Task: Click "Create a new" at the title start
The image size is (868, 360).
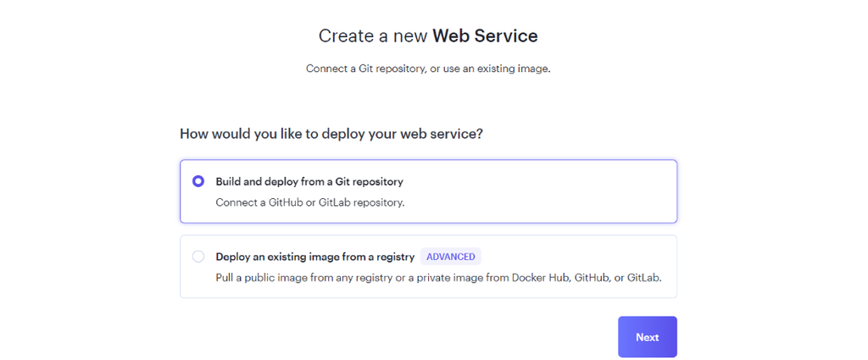Action: [373, 36]
